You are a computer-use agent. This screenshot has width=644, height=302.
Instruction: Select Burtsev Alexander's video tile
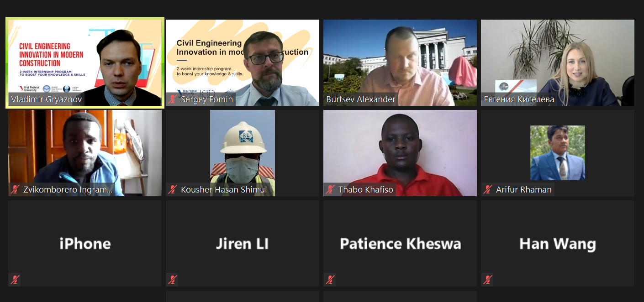[x=400, y=62]
